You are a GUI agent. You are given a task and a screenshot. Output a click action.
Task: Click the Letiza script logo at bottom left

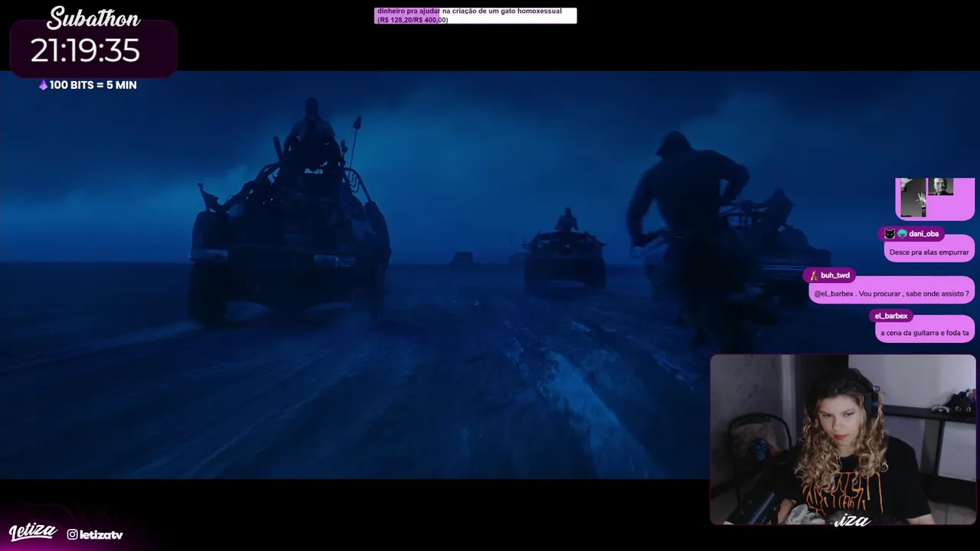point(33,531)
